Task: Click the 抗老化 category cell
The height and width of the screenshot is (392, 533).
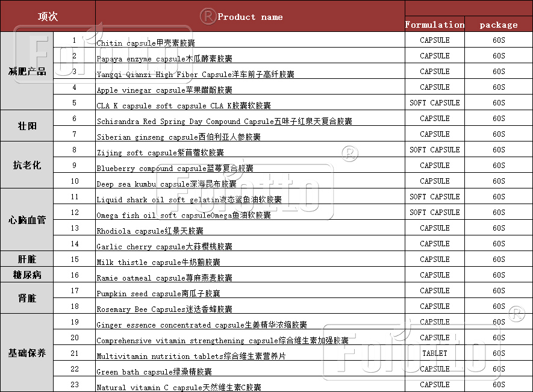Action: coord(27,165)
